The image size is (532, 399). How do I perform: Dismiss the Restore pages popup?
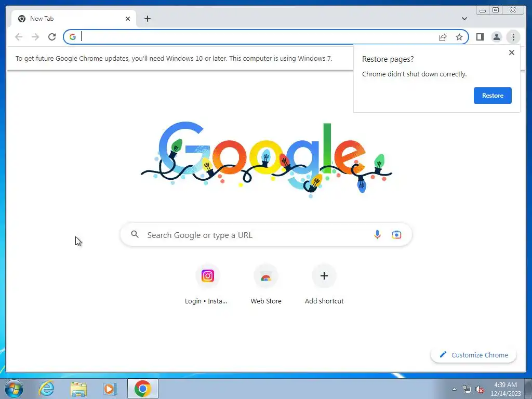512,52
